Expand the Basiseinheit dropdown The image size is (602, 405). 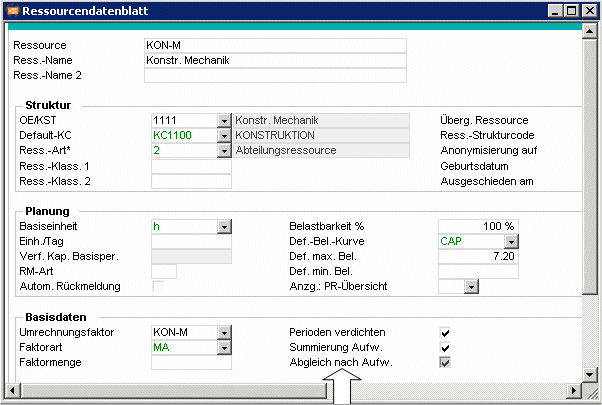click(x=224, y=226)
